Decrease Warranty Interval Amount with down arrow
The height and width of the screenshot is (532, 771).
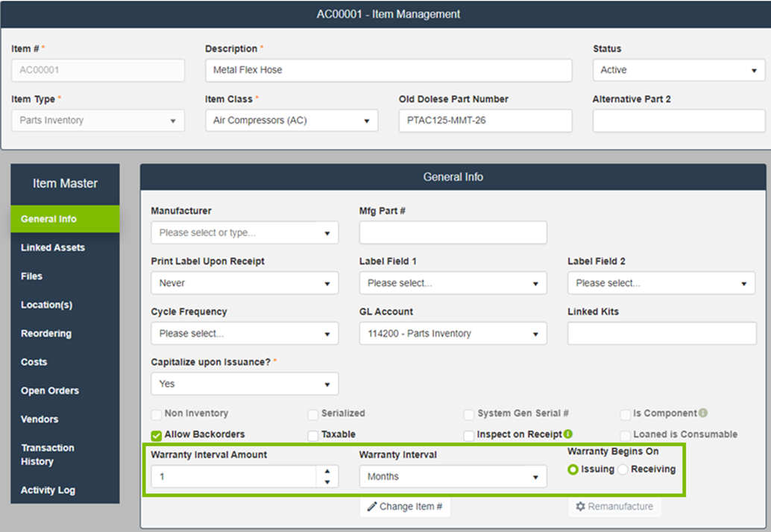[327, 482]
